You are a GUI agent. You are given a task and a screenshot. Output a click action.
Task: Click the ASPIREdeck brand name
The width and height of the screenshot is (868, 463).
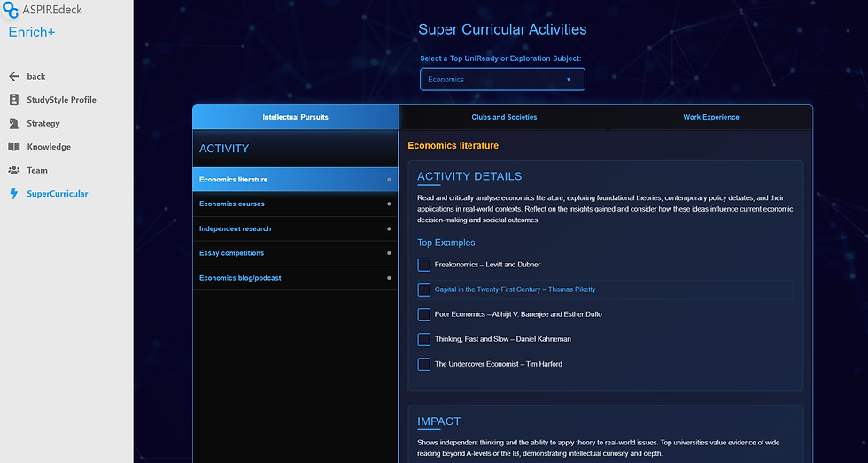(x=52, y=10)
